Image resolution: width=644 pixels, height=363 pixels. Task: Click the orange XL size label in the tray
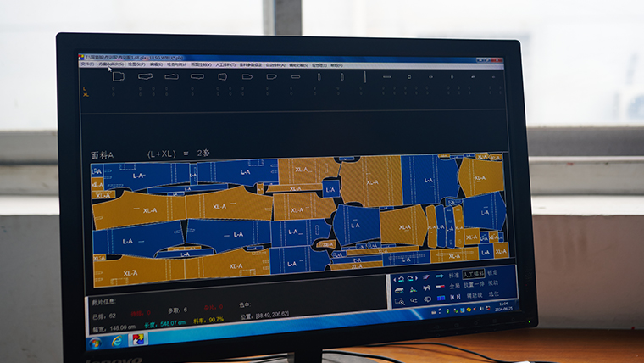[86, 94]
